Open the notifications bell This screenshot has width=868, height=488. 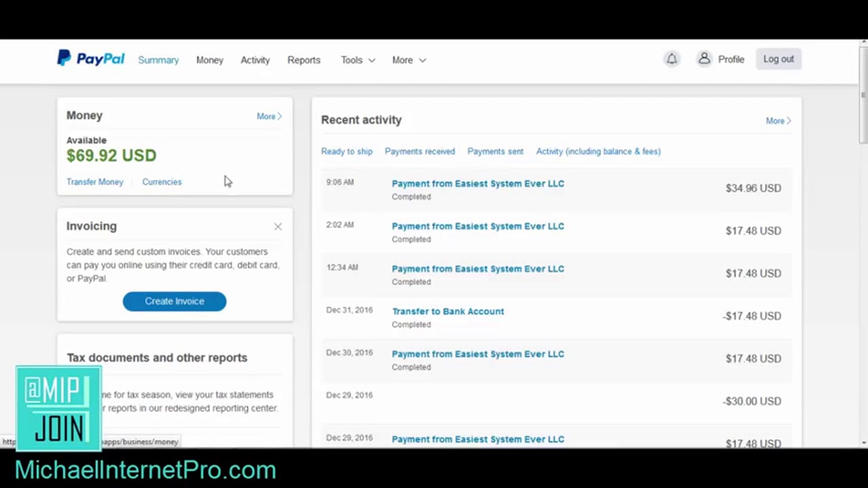tap(671, 59)
